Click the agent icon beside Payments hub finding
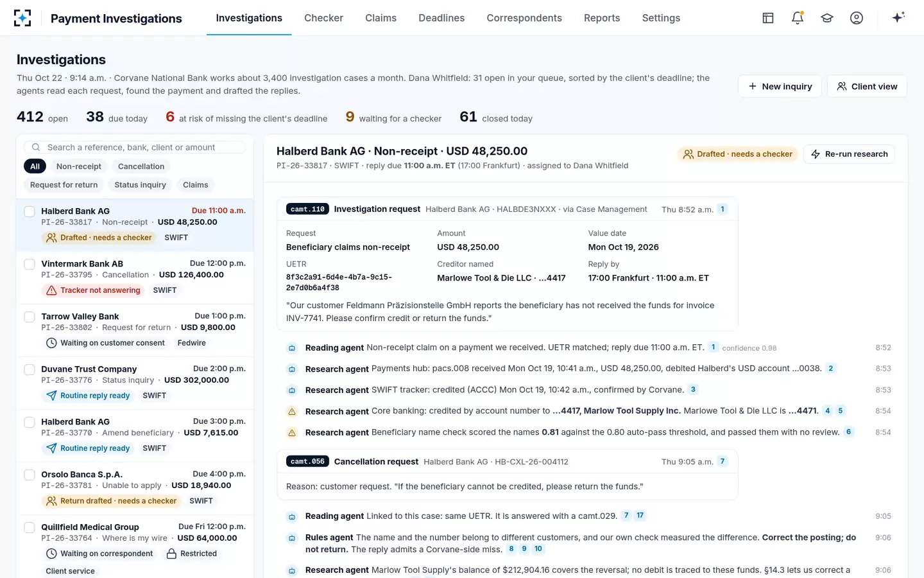Image resolution: width=924 pixels, height=578 pixels. [292, 369]
